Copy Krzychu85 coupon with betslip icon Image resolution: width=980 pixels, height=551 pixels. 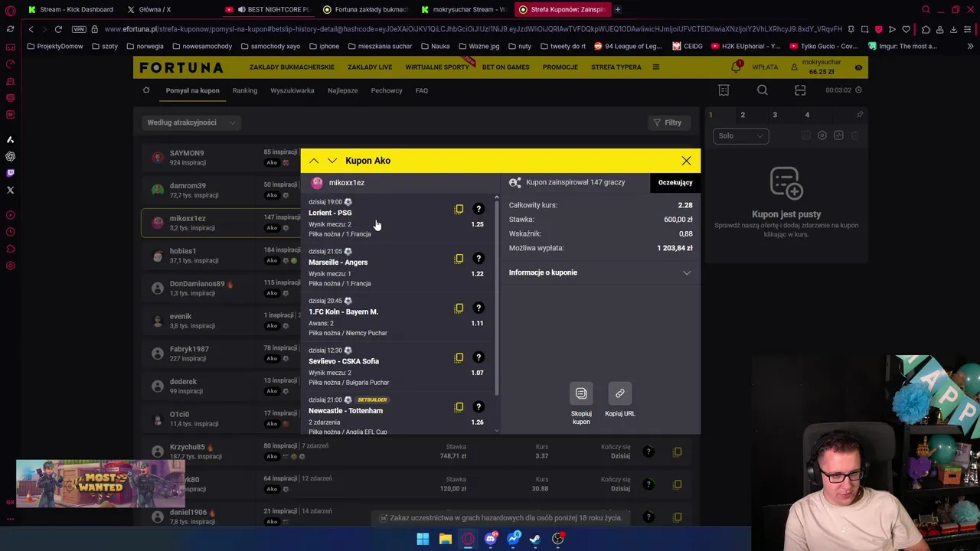pyautogui.click(x=677, y=452)
